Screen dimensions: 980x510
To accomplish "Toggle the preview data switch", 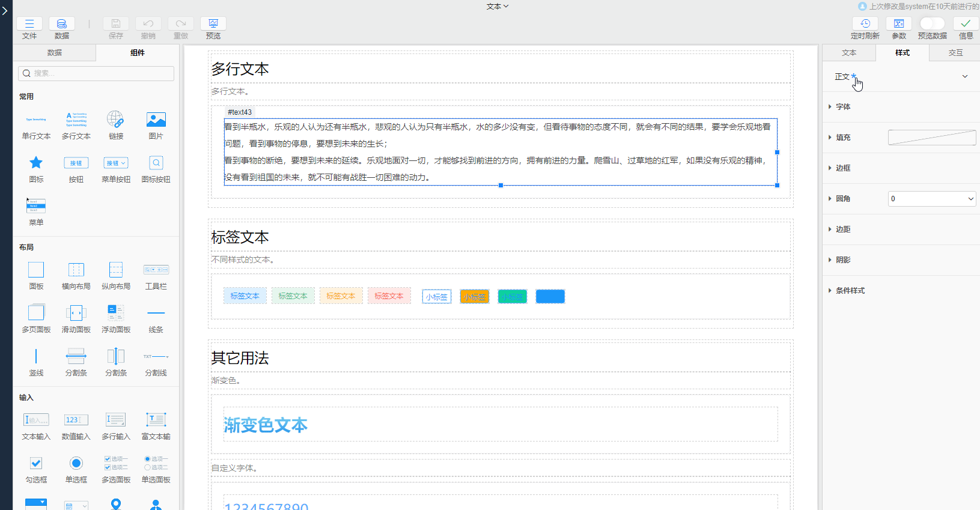I will pos(932,23).
